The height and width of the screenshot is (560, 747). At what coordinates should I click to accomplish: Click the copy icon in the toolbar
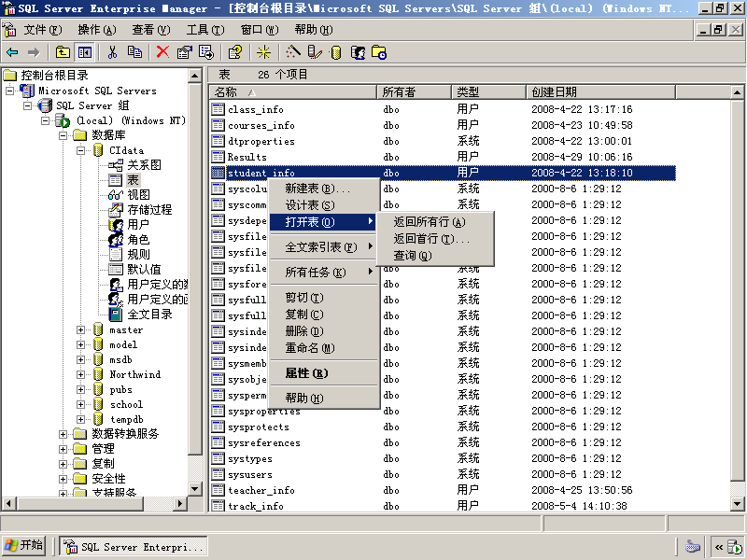pyautogui.click(x=134, y=52)
